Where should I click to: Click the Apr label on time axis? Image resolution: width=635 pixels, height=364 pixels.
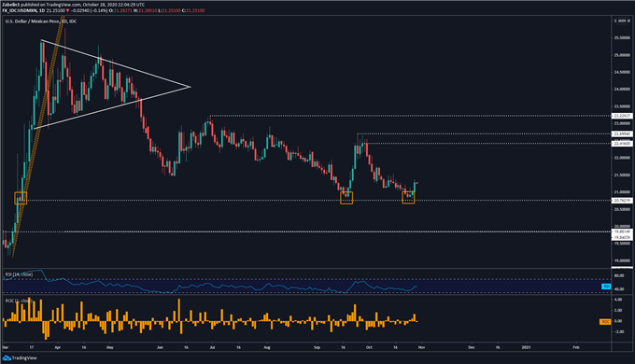pos(58,347)
